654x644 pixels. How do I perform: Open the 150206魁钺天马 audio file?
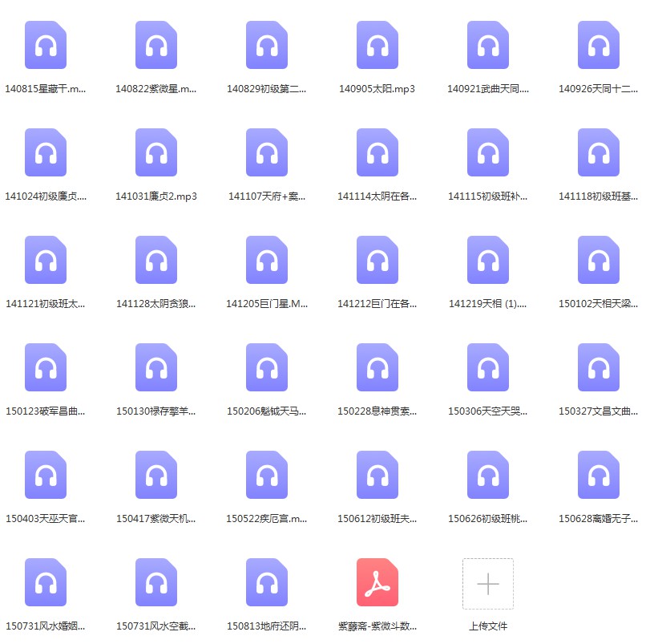click(267, 367)
